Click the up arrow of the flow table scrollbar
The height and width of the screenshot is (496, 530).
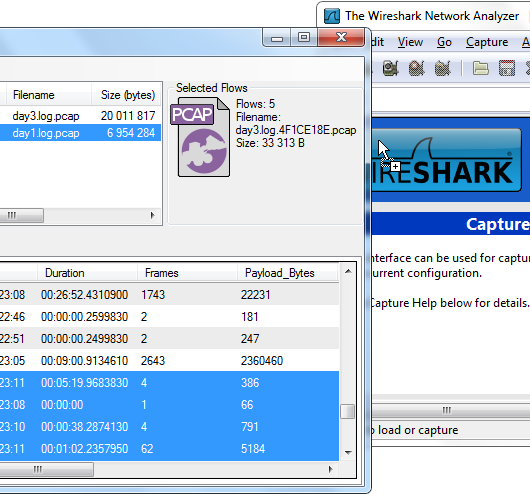348,271
